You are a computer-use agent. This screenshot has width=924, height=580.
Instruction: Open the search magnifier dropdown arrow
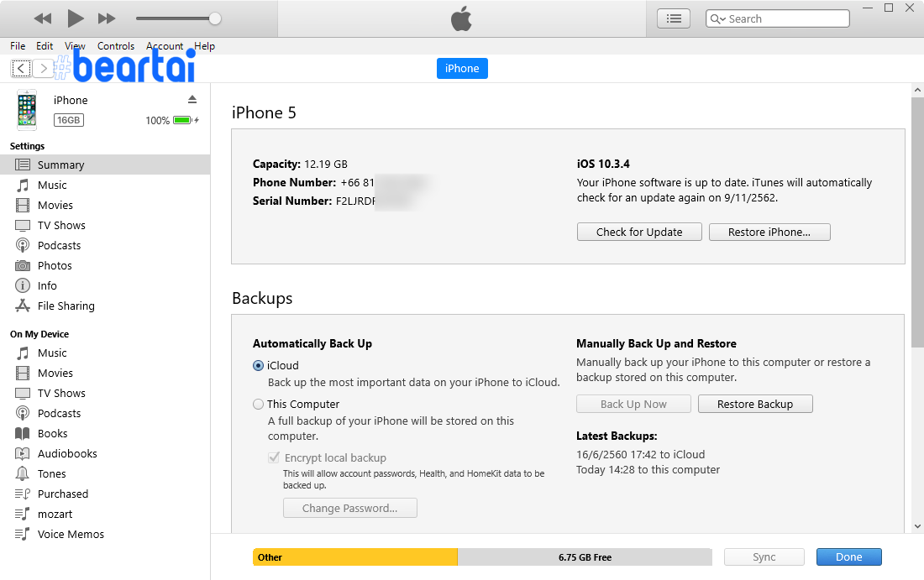pyautogui.click(x=717, y=18)
